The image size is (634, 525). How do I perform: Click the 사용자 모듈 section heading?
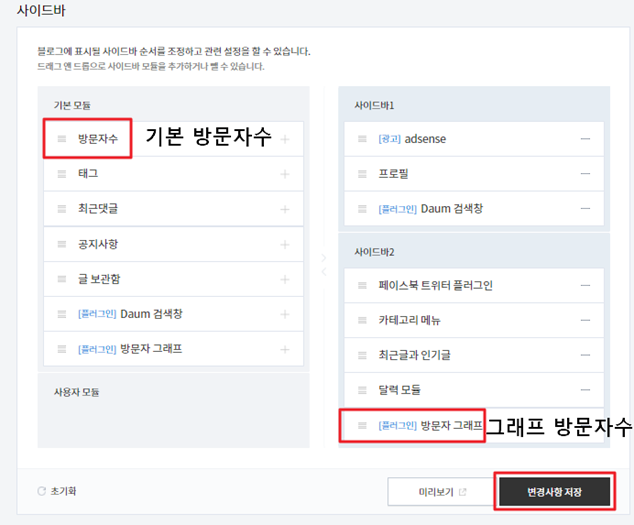pyautogui.click(x=77, y=392)
